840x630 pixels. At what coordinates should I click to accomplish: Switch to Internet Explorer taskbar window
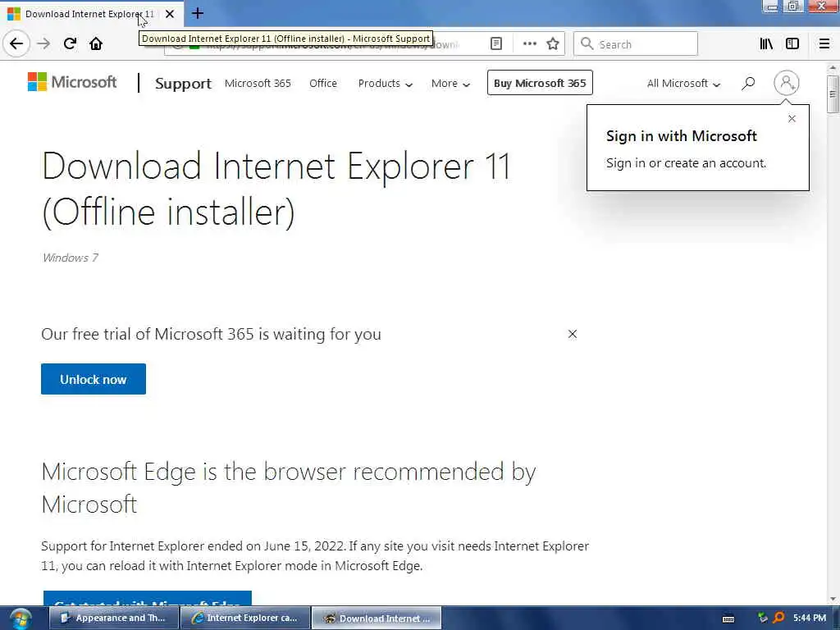click(x=245, y=619)
